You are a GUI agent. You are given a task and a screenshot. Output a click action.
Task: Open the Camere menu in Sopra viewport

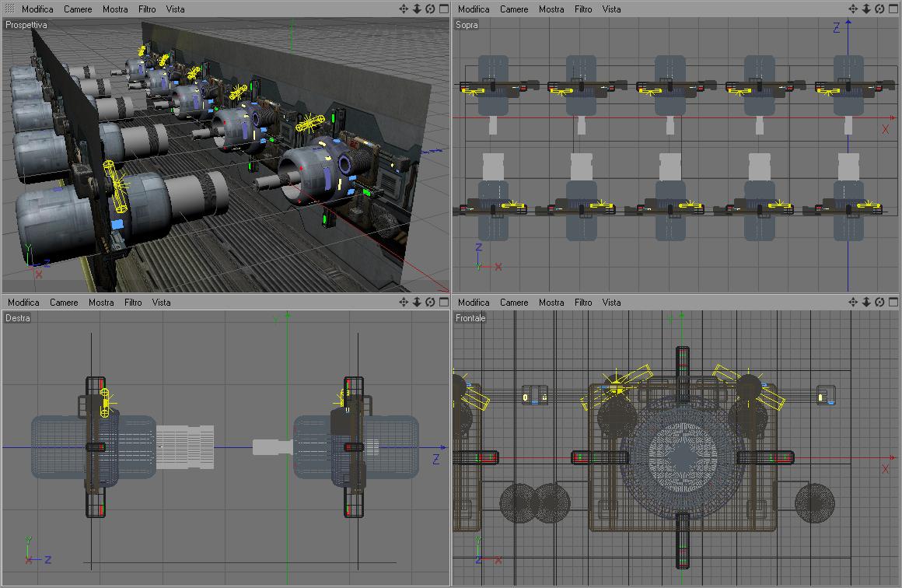(514, 9)
